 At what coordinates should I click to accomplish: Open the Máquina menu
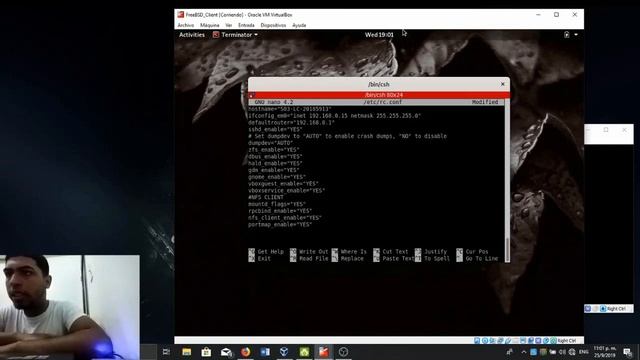tap(209, 25)
